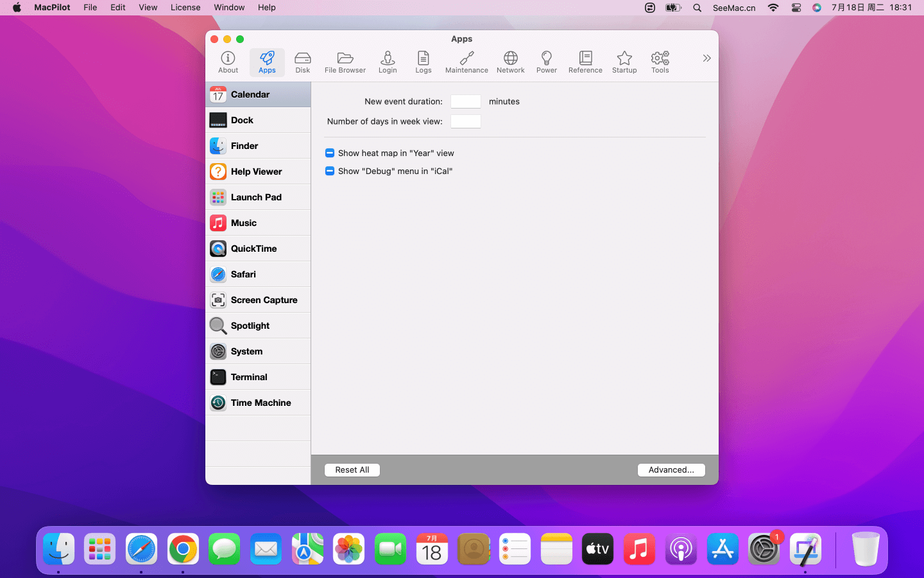Select Screen Capture in the sidebar
924x578 pixels.
point(258,300)
